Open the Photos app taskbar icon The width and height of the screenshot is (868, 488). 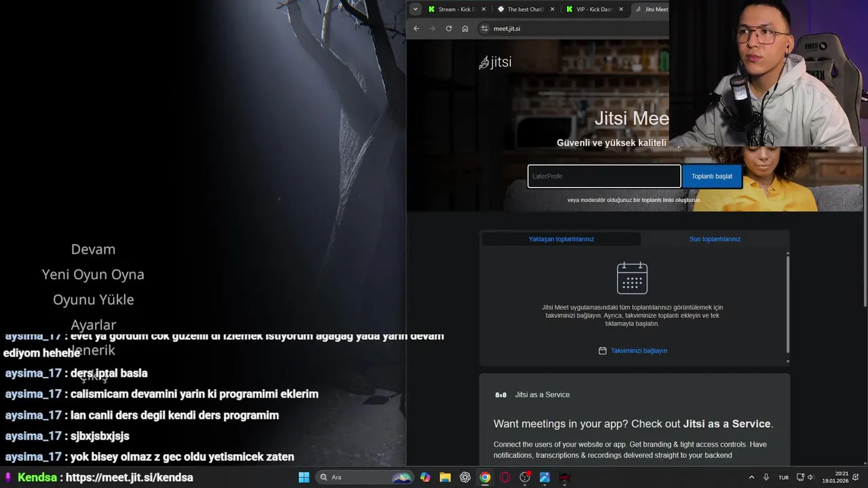click(545, 477)
